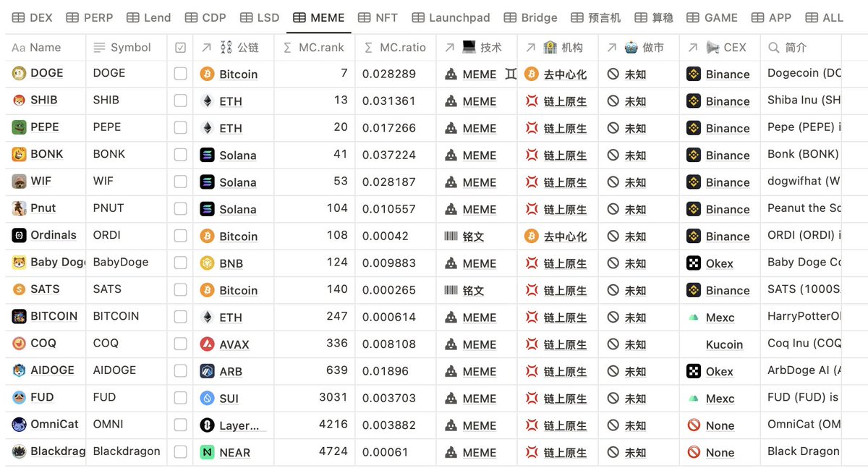
Task: Open the checkbox column header menu
Action: (180, 48)
